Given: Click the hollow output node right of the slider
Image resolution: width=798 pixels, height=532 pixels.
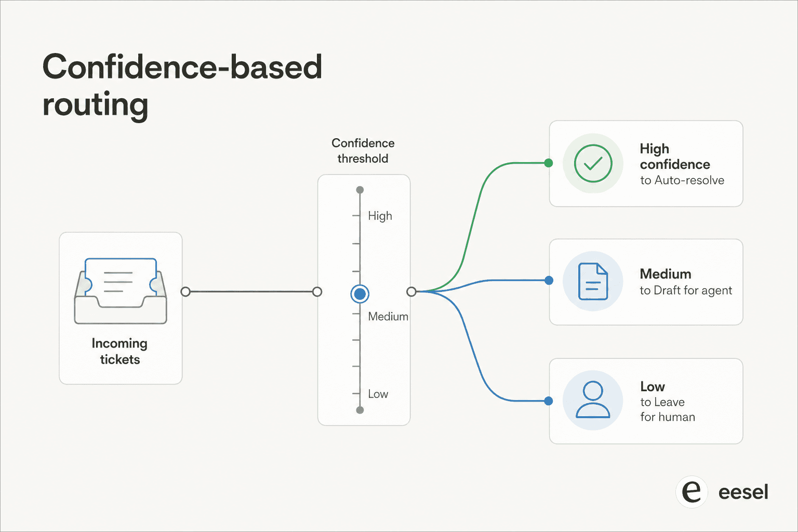Looking at the screenshot, I should [411, 292].
